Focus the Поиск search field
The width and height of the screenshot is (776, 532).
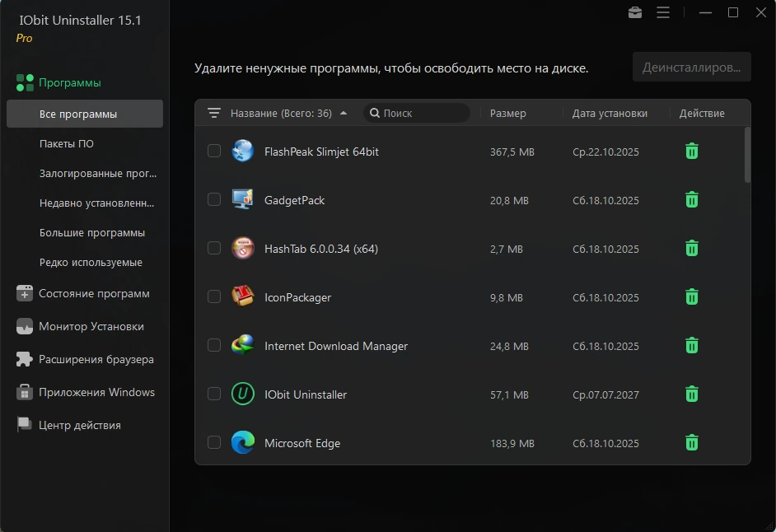point(417,113)
